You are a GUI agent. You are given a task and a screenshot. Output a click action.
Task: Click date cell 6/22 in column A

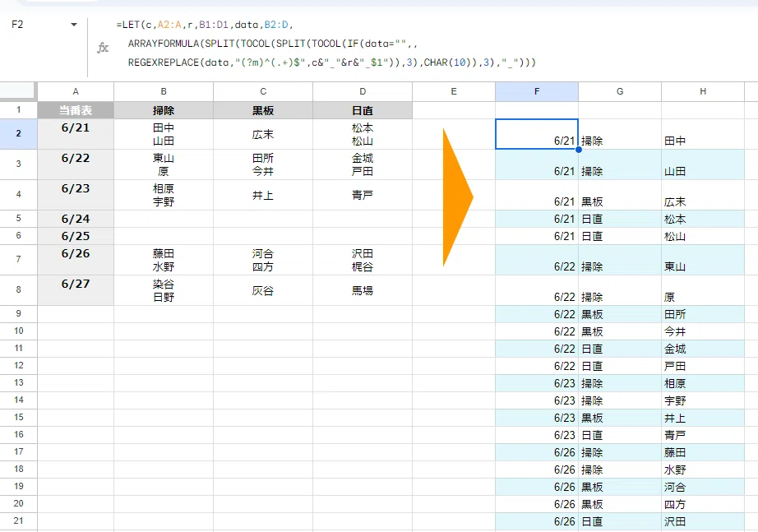tap(76, 164)
